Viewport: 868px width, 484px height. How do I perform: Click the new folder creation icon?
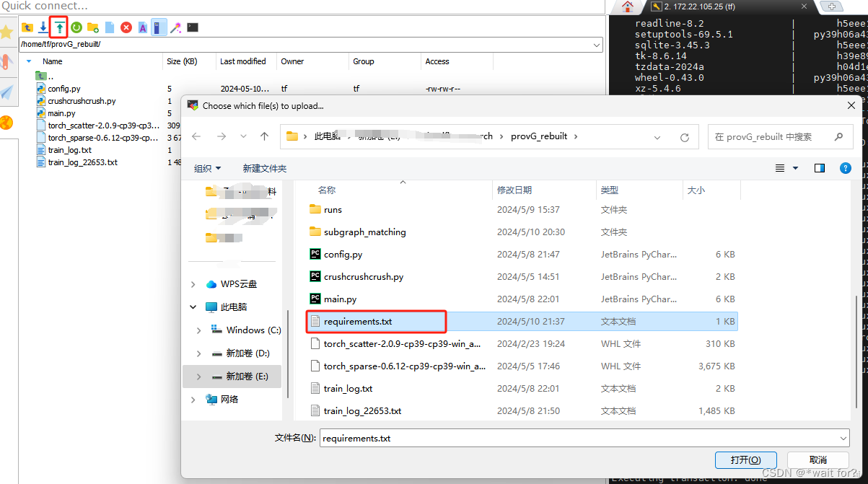92,27
